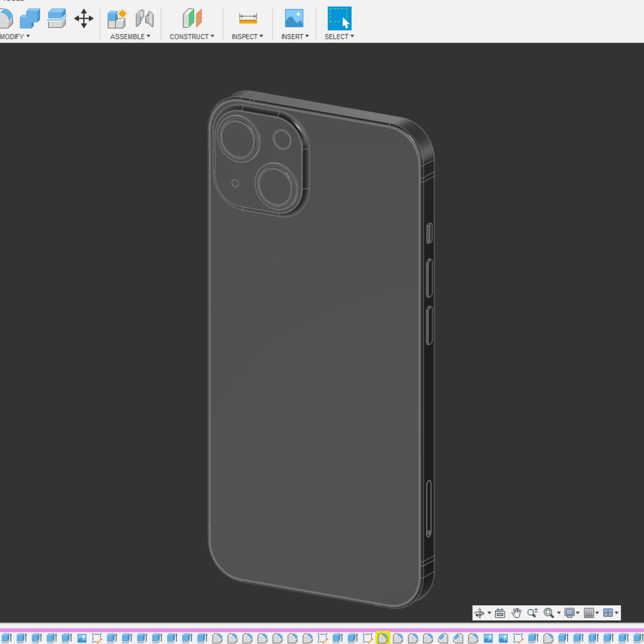The height and width of the screenshot is (644, 644).
Task: Open the Display Settings monitor dropdown
Action: (x=572, y=613)
